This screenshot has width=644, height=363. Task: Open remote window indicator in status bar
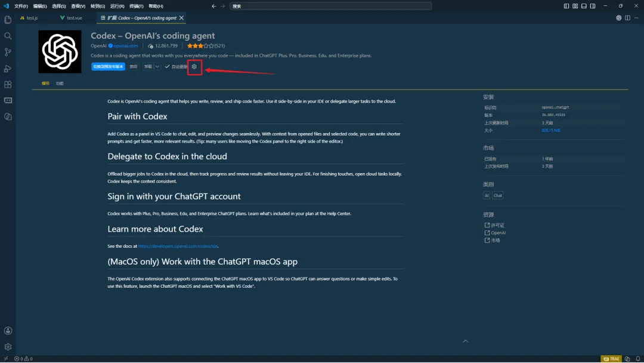6,358
